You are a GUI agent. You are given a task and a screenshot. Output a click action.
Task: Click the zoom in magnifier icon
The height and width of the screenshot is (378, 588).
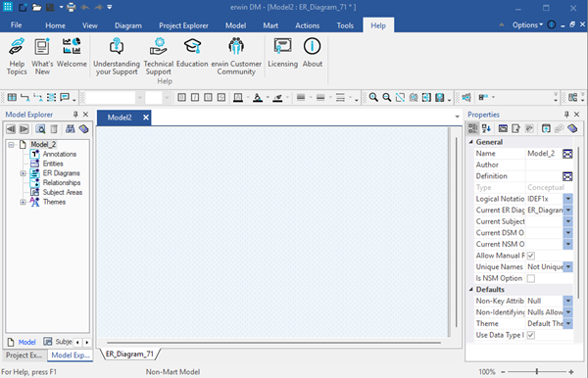click(373, 97)
